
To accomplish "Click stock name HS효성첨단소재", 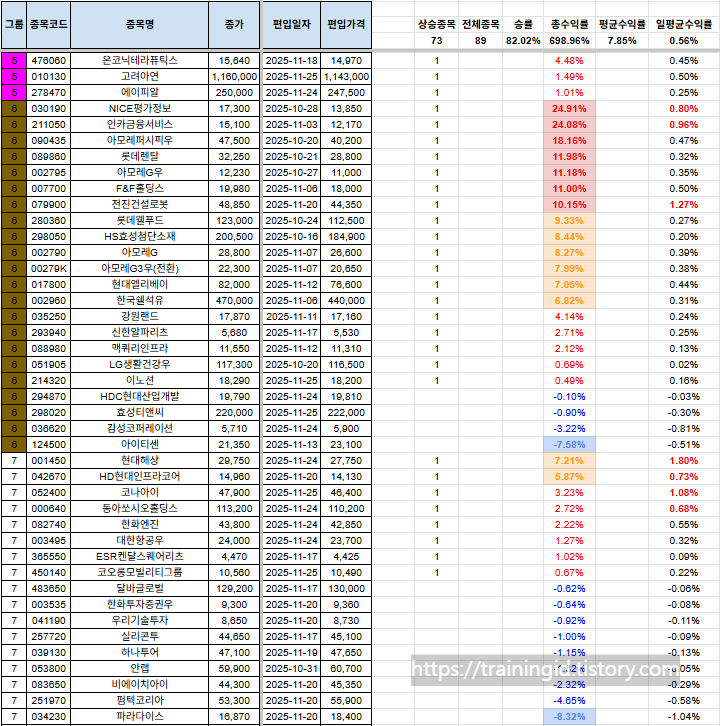I will 139,237.
